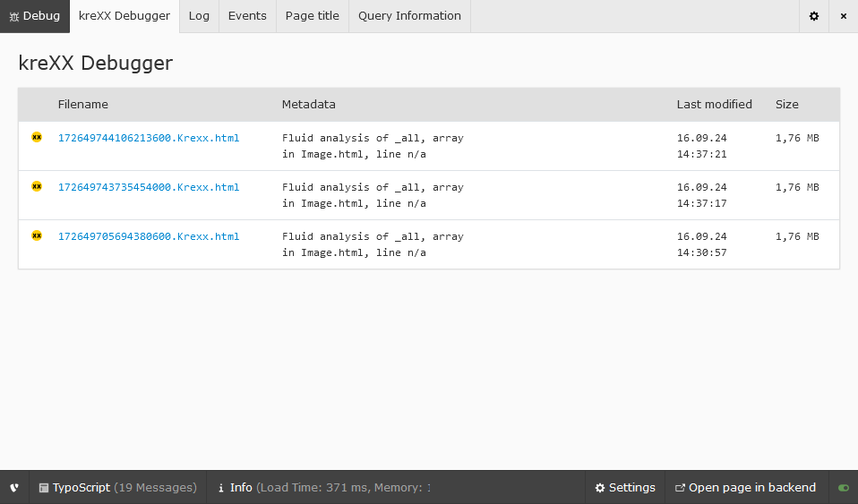This screenshot has height=504, width=858.
Task: Open file 172649744106213600.Krexx.html
Action: (149, 138)
